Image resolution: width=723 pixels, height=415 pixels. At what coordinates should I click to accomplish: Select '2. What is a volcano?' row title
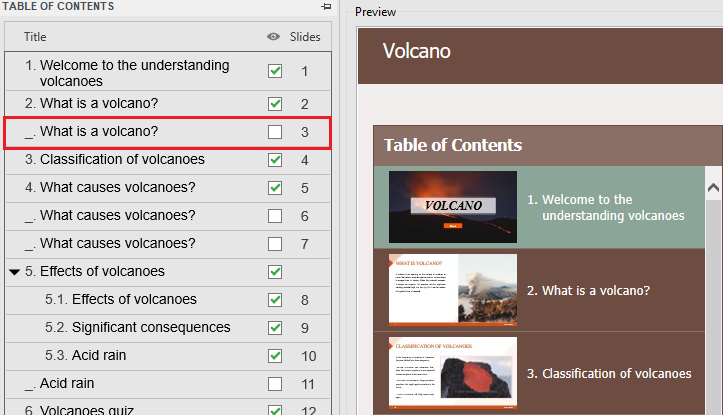(91, 103)
